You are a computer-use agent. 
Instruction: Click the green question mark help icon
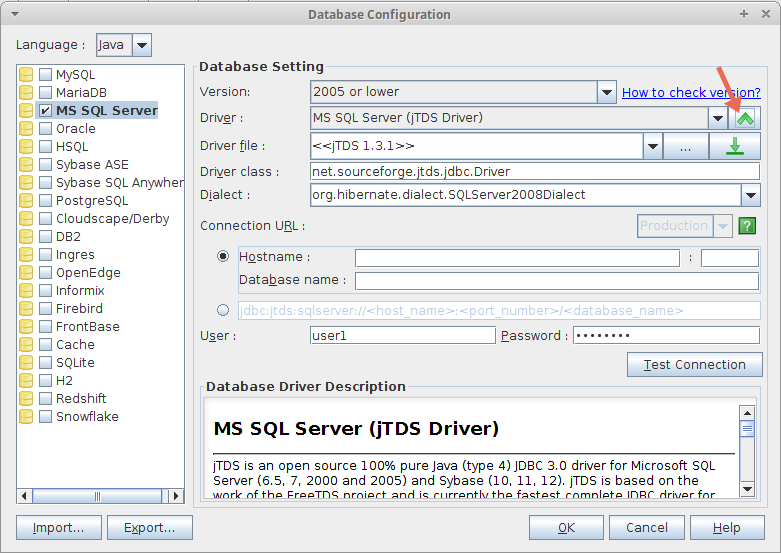pos(747,226)
